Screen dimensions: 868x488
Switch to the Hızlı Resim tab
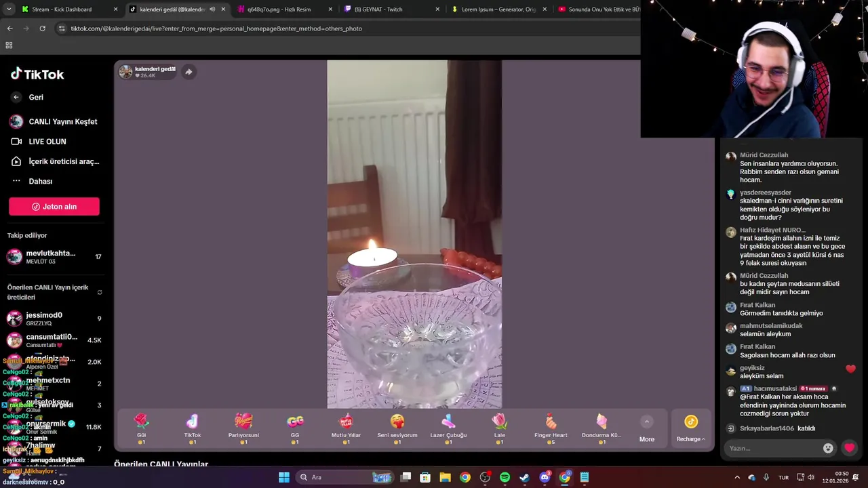[283, 9]
